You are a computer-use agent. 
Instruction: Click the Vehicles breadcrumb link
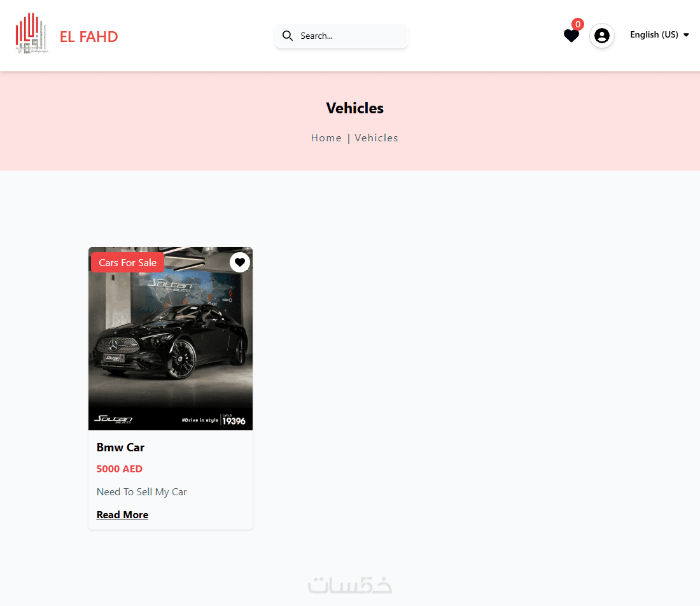tap(376, 138)
